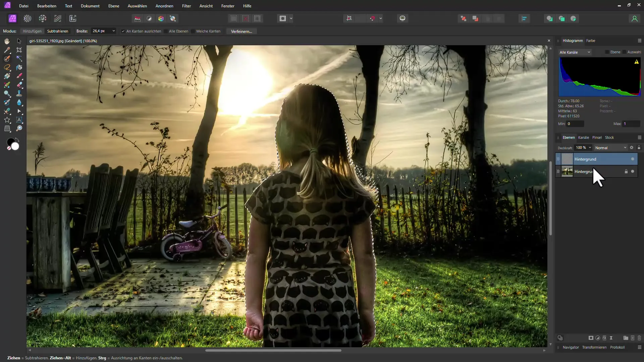Open the Histogramm panel options menu

tap(639, 41)
